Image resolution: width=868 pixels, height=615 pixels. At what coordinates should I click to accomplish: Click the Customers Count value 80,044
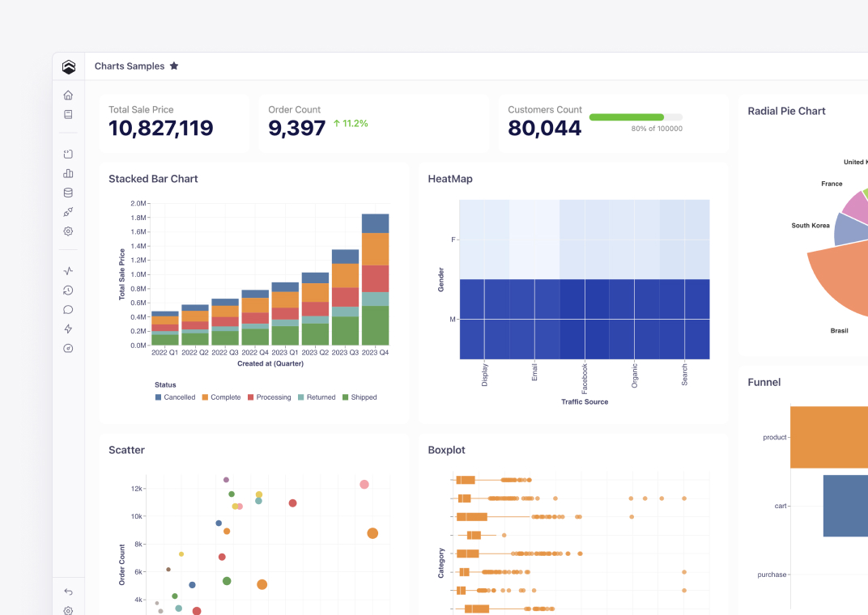(545, 129)
